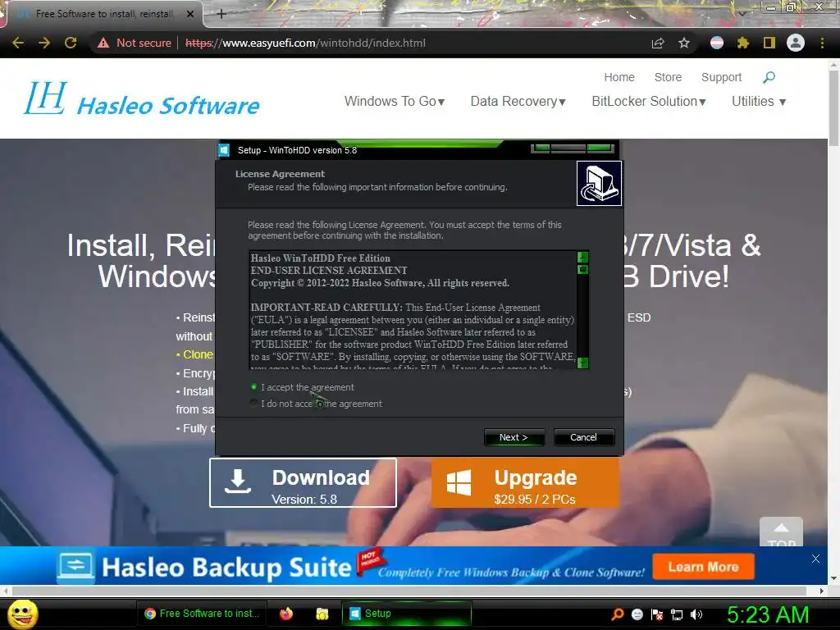Close the Hasleo Backup Suite banner
The image size is (840, 630).
coord(815,559)
